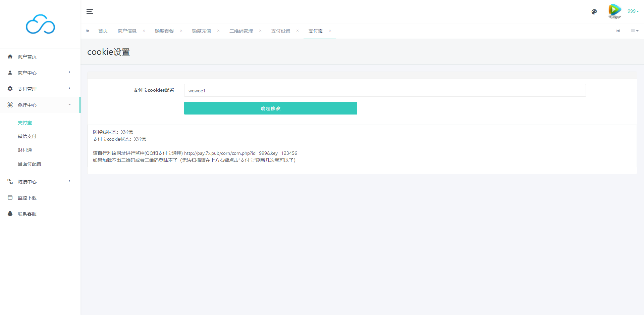The width and height of the screenshot is (644, 315).
Task: Open 监控下载 in the sidebar
Action: point(27,198)
